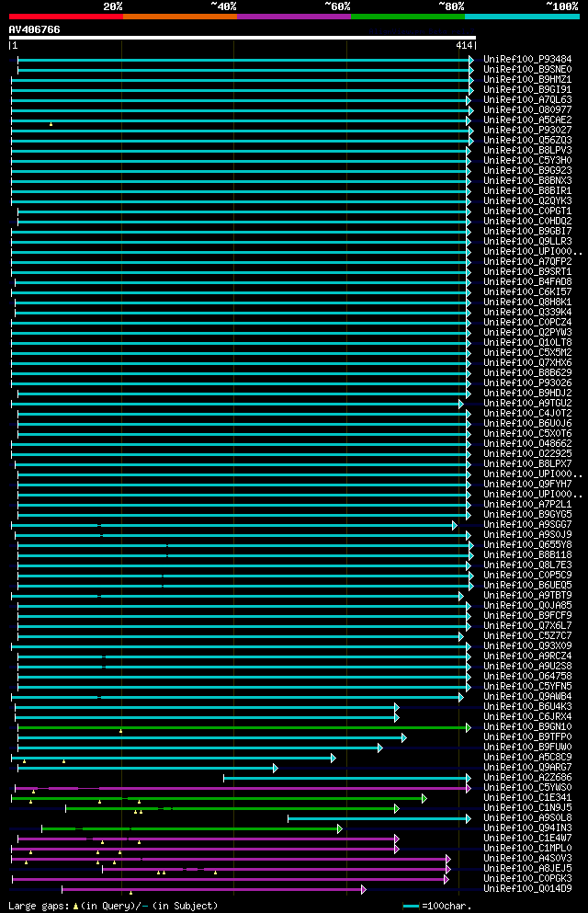Select the UniRef100_Q9AWB4 label
This screenshot has width=588, height=913.
[x=527, y=696]
